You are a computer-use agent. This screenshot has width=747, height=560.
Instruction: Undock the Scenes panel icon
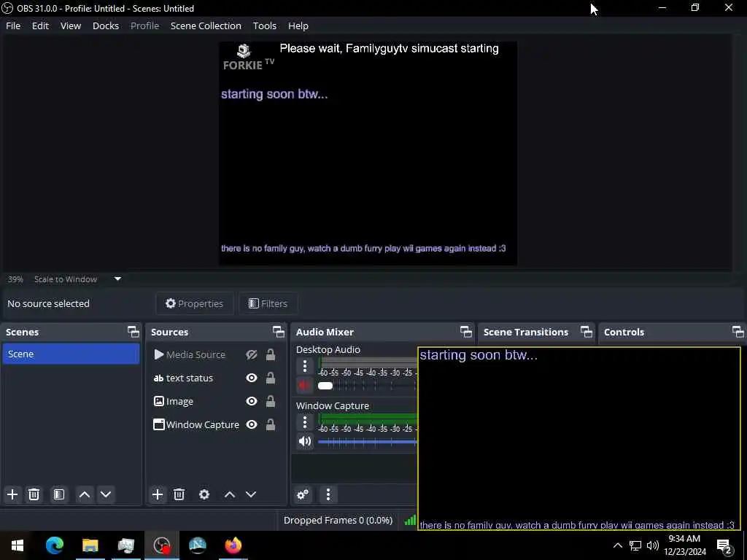tap(133, 332)
